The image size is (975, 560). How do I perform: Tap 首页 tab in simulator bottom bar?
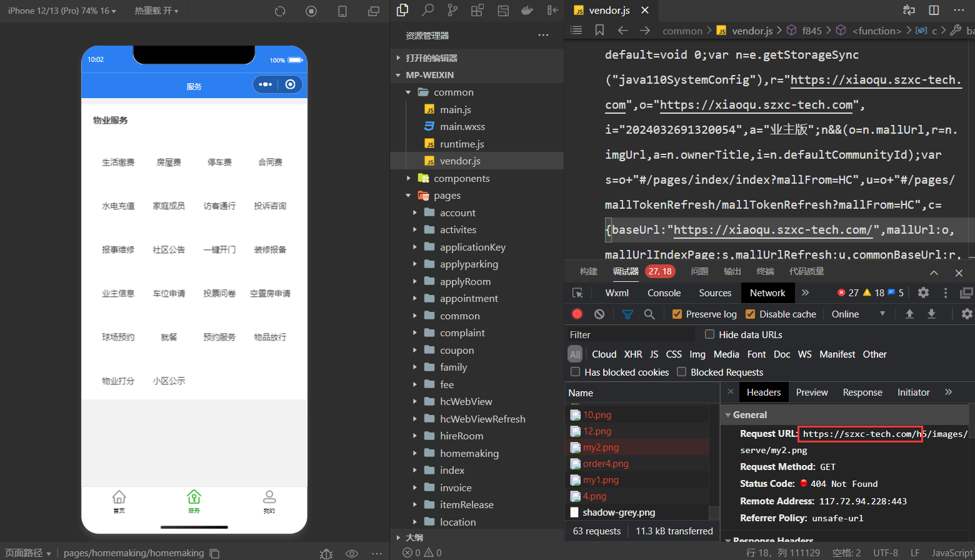119,502
